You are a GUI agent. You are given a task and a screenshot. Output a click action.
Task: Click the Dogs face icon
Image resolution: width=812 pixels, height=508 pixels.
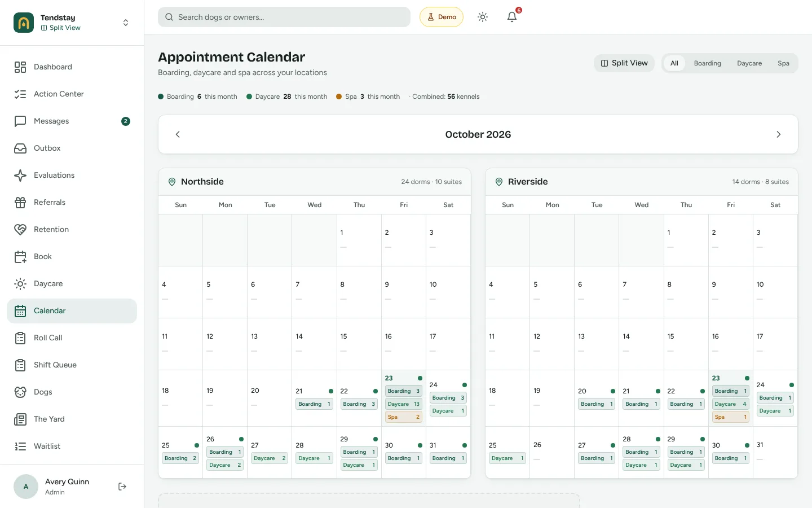[20, 392]
